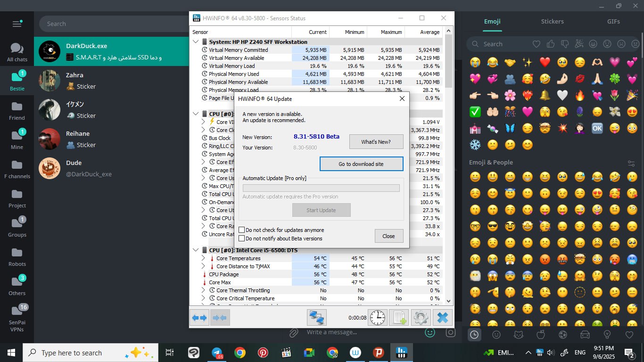Open Telegram hamburger menu toggle
Screen dimensions: 644x362
point(17,24)
